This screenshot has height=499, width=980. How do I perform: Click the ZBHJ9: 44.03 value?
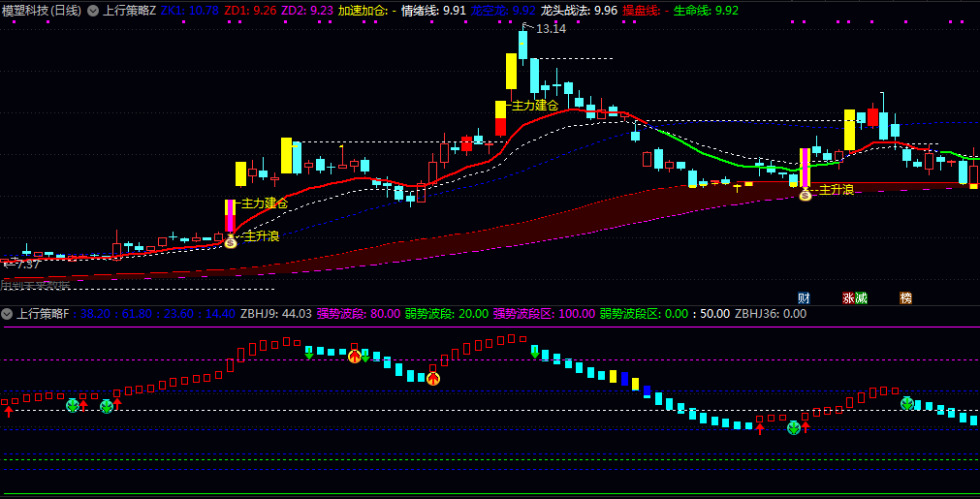coord(276,314)
